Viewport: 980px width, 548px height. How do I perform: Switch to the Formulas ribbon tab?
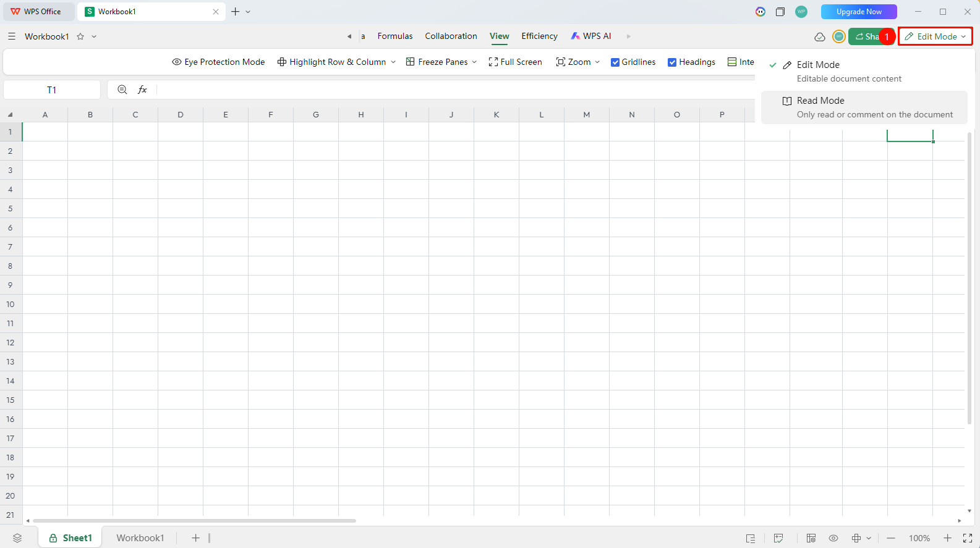click(395, 36)
